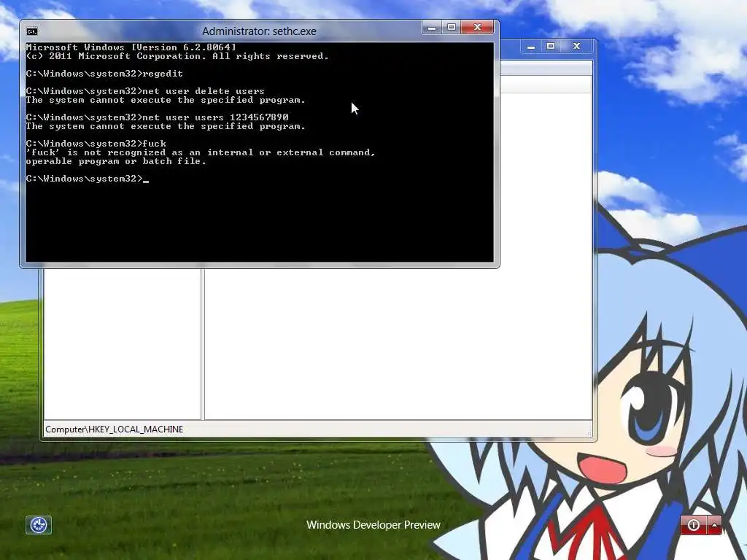Click the Computer\HKEY_LOCAL_MACHINE status bar path
The width and height of the screenshot is (747, 560).
[115, 429]
